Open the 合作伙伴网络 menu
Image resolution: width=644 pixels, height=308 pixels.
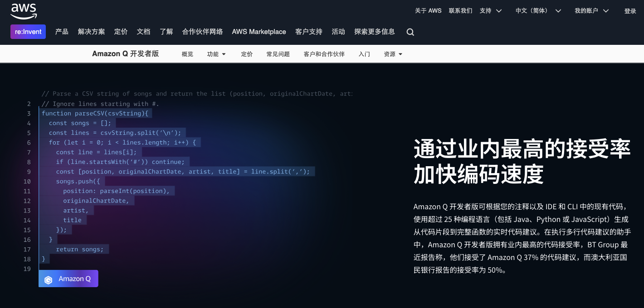coord(202,32)
